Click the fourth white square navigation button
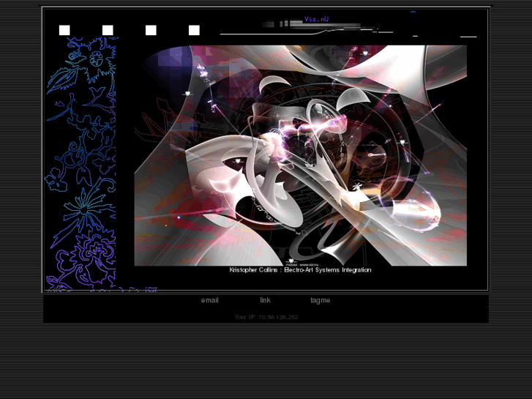The height and width of the screenshot is (399, 532). point(194,30)
